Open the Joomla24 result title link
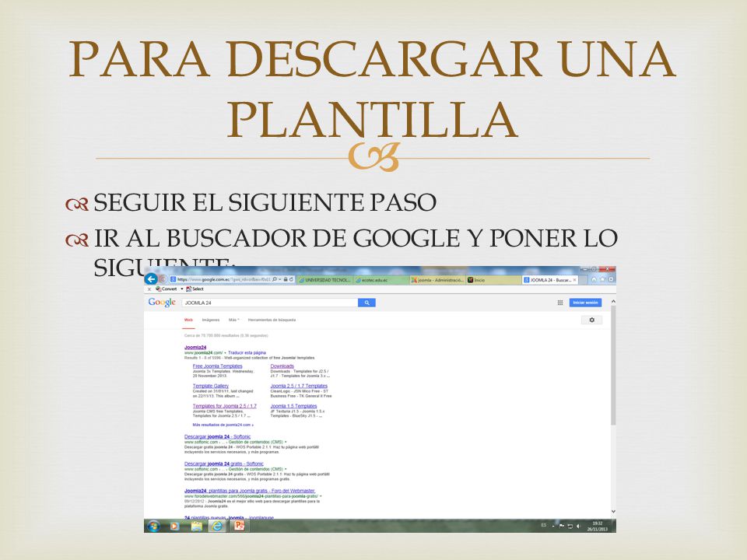 coord(195,347)
